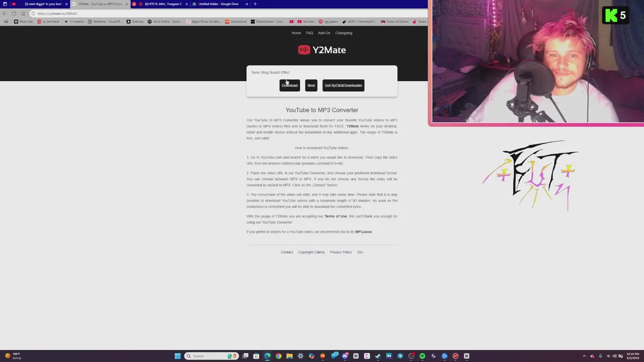Open the Soundcloud bookmark

236,22
